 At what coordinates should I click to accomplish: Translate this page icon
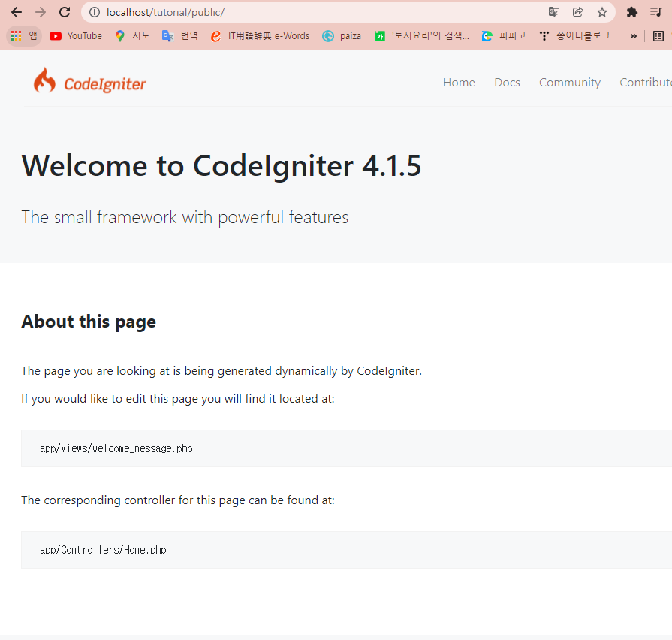[x=553, y=13]
